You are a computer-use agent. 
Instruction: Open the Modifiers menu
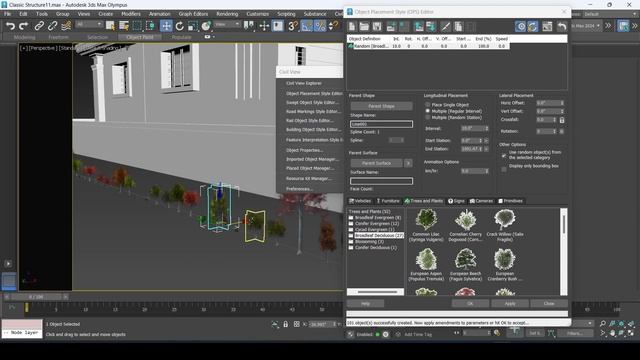(131, 14)
